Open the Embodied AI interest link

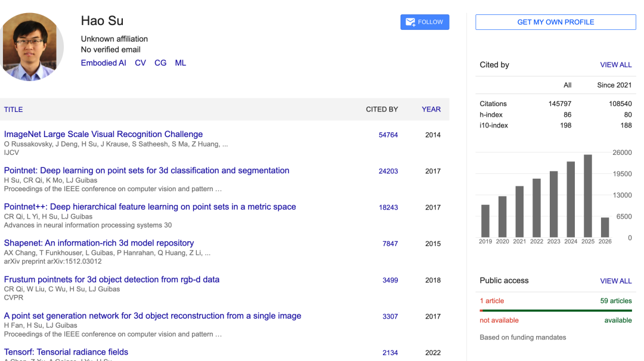[103, 63]
